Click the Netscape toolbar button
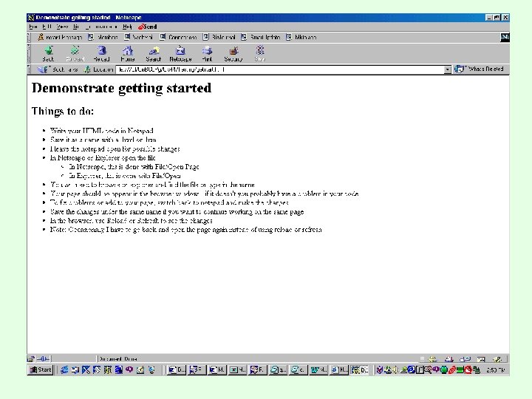 pos(180,54)
